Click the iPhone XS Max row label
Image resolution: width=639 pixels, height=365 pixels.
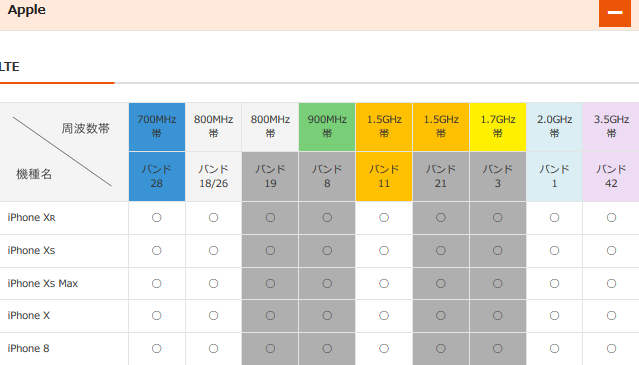[43, 283]
